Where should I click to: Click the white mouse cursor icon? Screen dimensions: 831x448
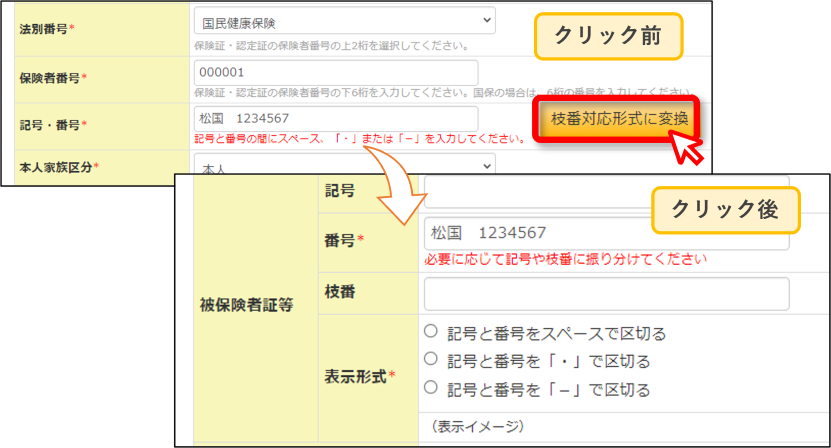(686, 146)
